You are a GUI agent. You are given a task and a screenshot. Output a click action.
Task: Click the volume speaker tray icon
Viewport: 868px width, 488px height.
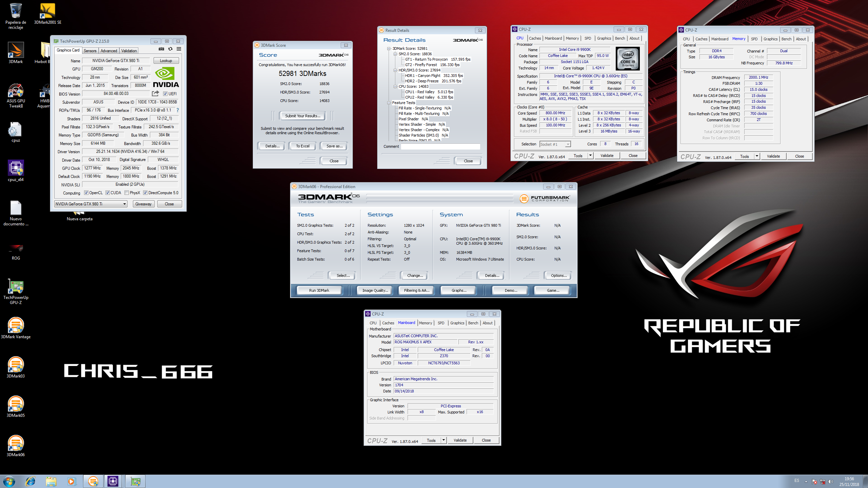[x=830, y=481]
